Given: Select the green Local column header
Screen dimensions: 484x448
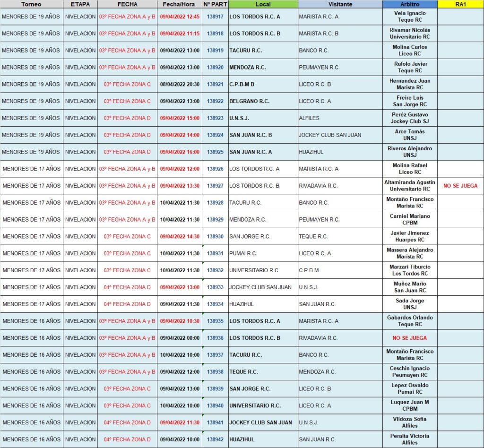Looking at the screenshot, I should coord(263,4).
